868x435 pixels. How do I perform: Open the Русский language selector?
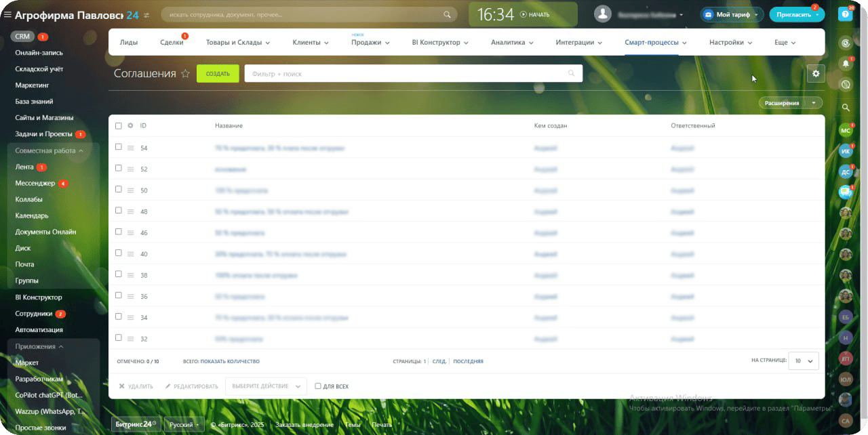coord(185,425)
